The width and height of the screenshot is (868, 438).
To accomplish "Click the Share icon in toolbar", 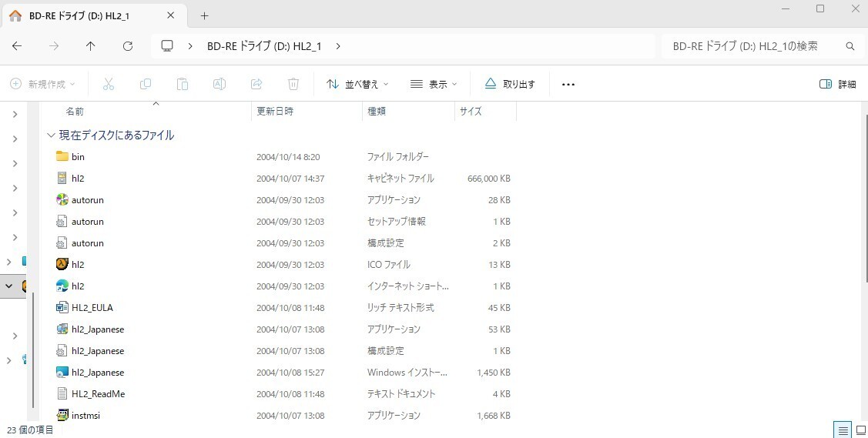I will pyautogui.click(x=256, y=84).
